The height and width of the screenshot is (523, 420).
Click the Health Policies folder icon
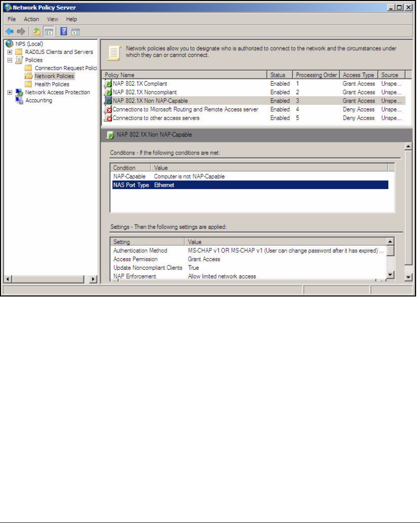coord(29,84)
